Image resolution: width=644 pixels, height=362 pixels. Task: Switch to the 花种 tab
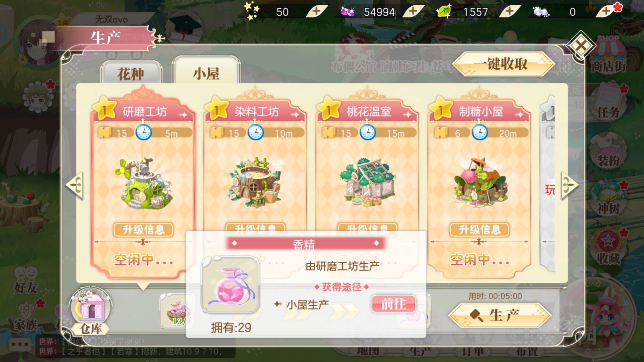coord(131,73)
